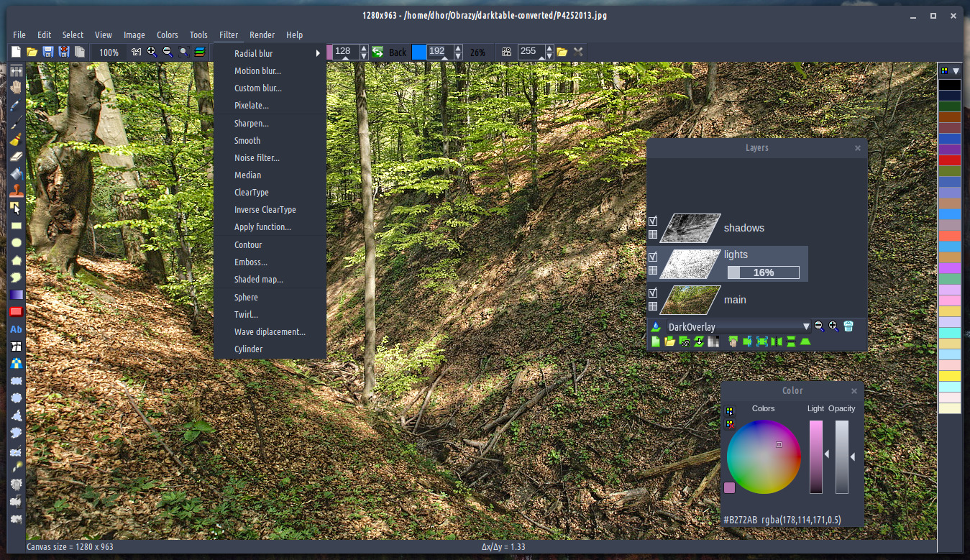Select the main layer thumbnail
Image resolution: width=970 pixels, height=560 pixels.
[690, 300]
